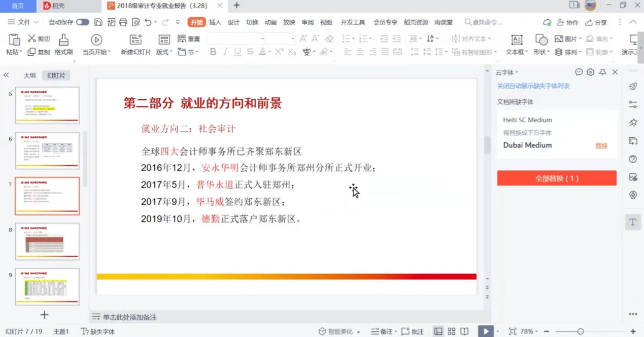Open the zoom percentage 78% dropdown
644x337 pixels.
(529, 331)
